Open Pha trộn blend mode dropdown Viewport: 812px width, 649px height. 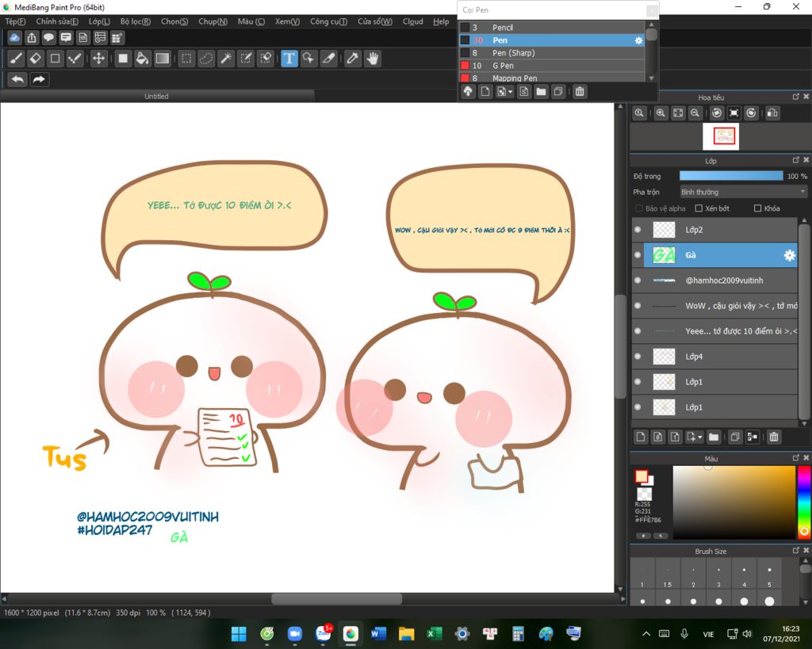[x=744, y=192]
